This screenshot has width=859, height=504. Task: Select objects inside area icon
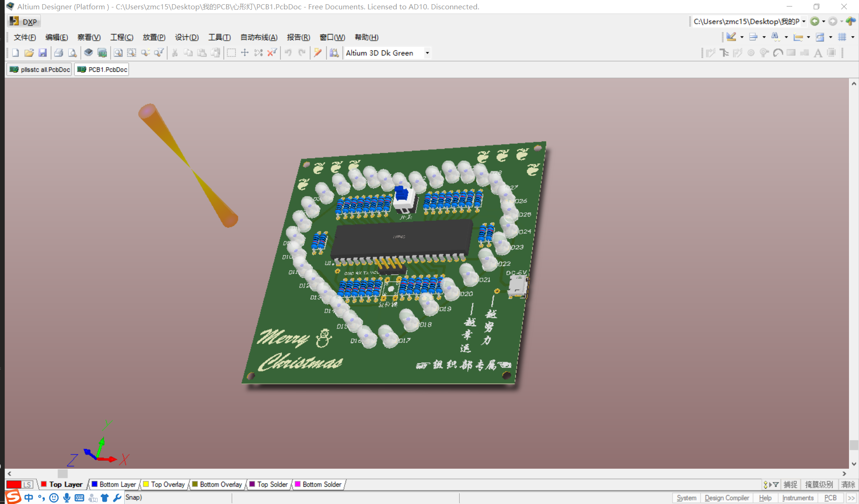[231, 53]
